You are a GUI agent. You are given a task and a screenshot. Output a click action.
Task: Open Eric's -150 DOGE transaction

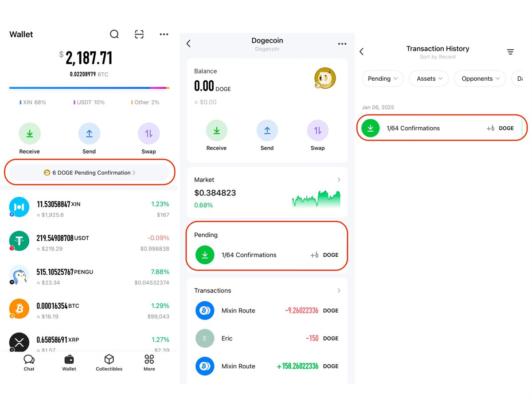pos(267,338)
